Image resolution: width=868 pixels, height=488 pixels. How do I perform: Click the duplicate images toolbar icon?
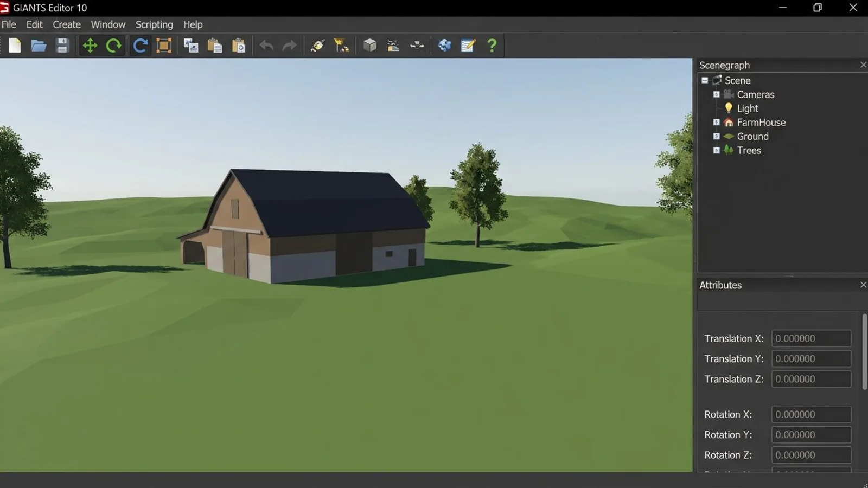[x=191, y=46]
